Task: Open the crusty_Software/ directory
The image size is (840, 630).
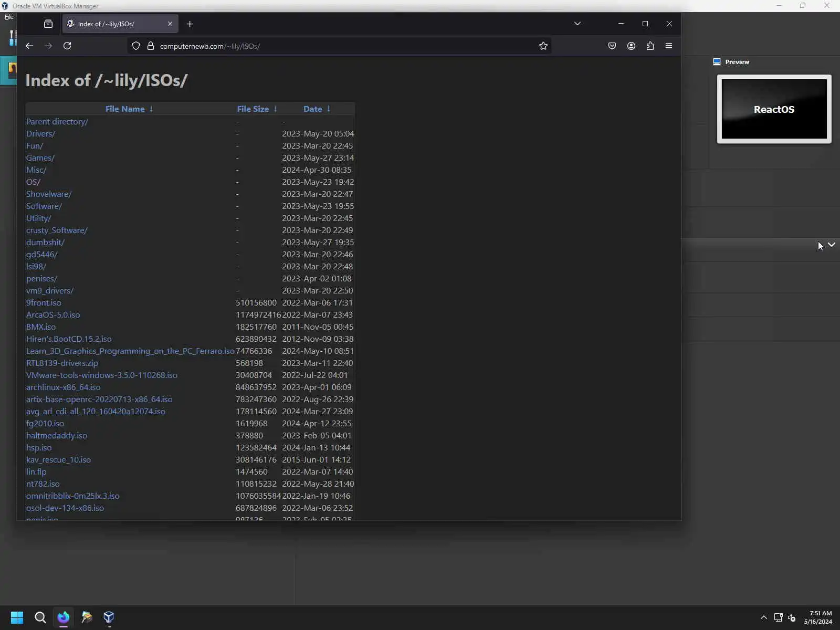Action: 57,230
